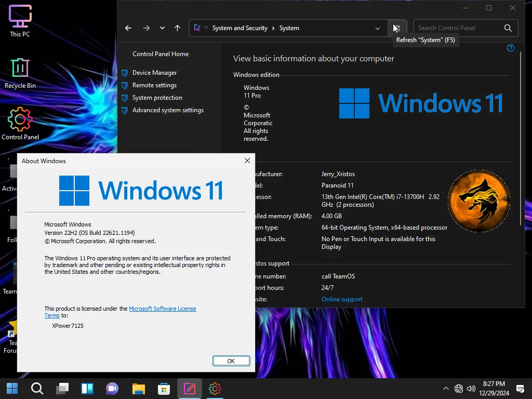Click the call TeamOS phone value

pyautogui.click(x=338, y=276)
